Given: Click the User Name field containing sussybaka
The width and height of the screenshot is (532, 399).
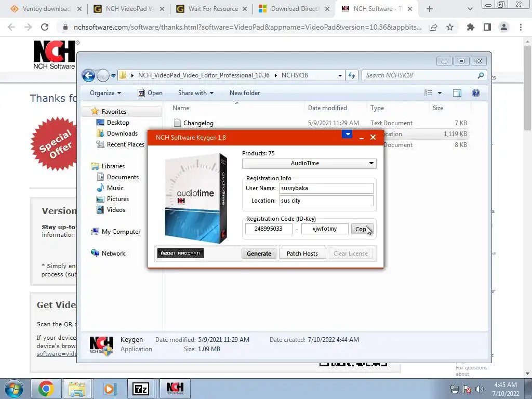Looking at the screenshot, I should coord(326,188).
